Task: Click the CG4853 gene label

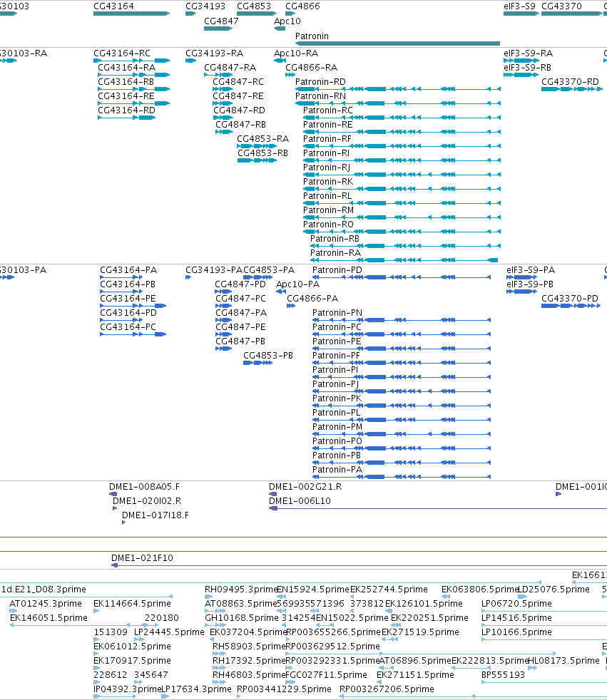Action: tap(254, 6)
